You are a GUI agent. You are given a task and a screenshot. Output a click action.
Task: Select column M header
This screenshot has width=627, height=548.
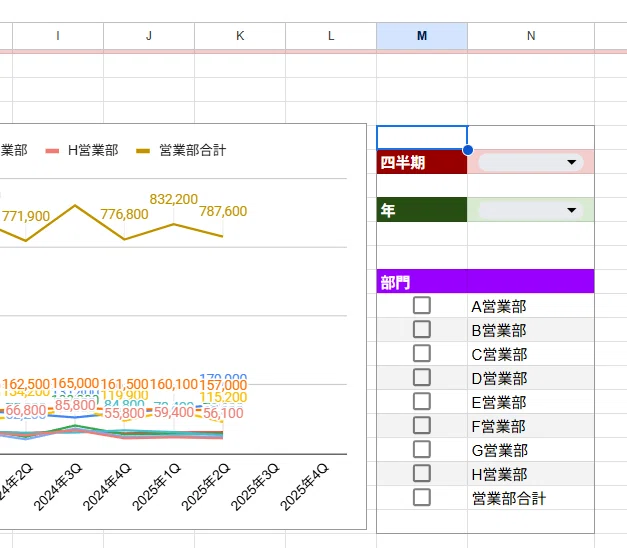pyautogui.click(x=422, y=36)
